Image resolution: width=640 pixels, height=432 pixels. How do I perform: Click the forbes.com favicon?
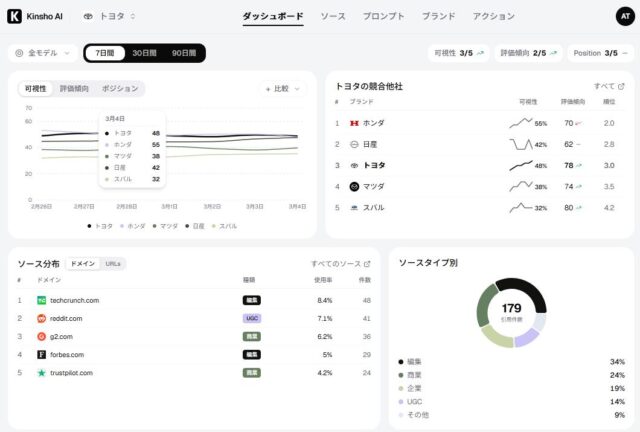(x=41, y=354)
